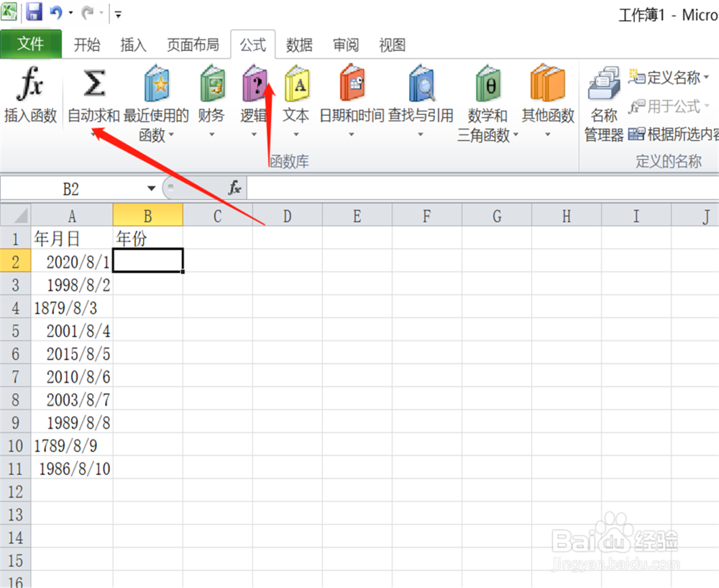The height and width of the screenshot is (588, 719).
Task: Open Customize Quick Access Toolbar dropdown
Action: [118, 14]
